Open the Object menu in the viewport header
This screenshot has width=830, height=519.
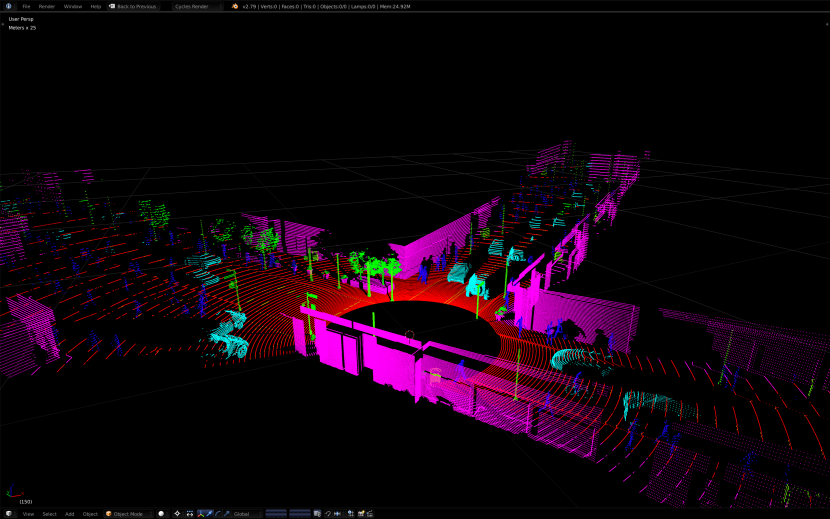pyautogui.click(x=90, y=514)
